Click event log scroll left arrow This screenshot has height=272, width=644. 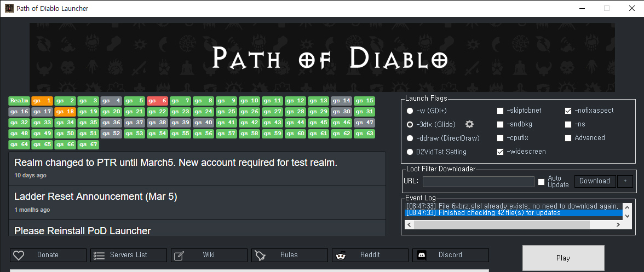coord(409,225)
